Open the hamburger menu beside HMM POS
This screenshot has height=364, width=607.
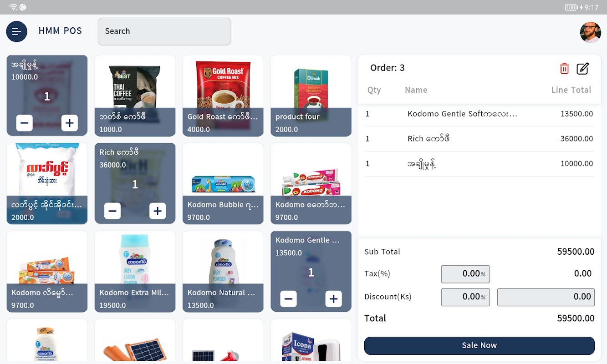(17, 31)
